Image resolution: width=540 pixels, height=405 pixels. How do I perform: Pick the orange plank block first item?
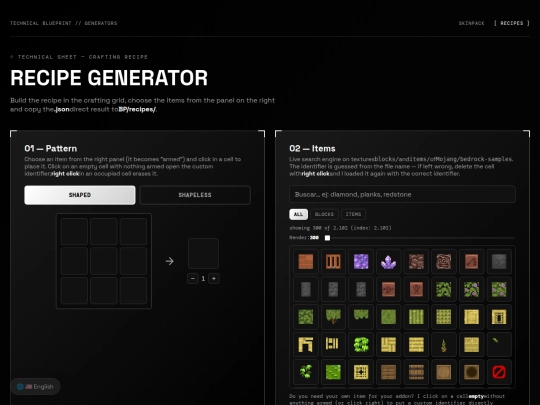[x=305, y=261]
